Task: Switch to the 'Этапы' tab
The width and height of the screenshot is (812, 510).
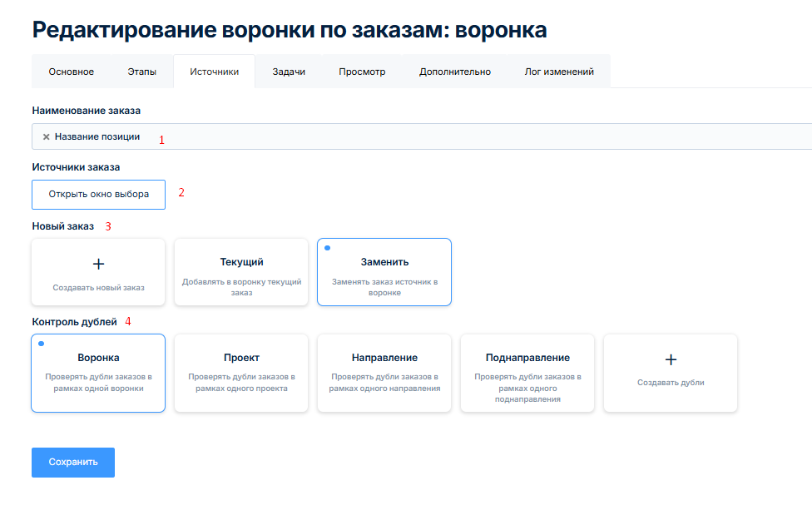Action: [x=141, y=72]
